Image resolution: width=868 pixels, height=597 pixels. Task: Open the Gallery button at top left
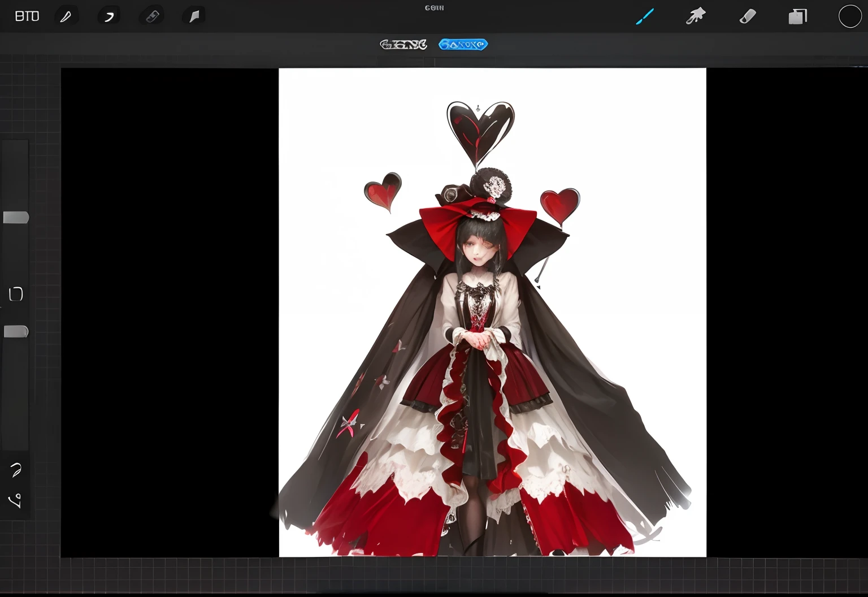point(27,16)
